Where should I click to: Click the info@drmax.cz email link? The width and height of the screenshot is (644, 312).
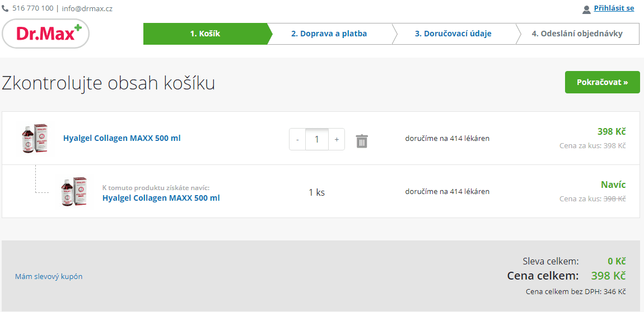click(87, 8)
